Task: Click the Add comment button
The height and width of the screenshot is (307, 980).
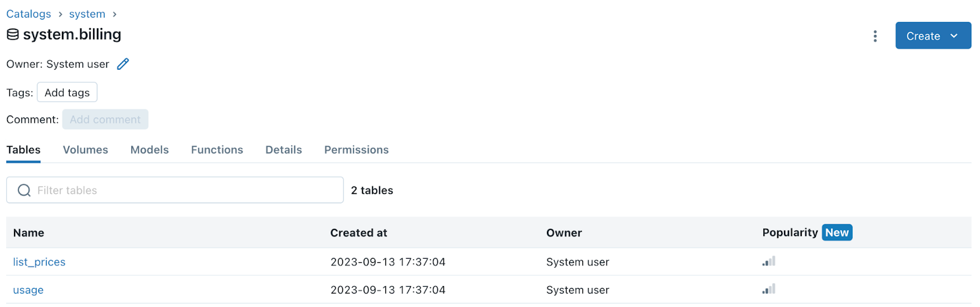Action: pos(105,119)
